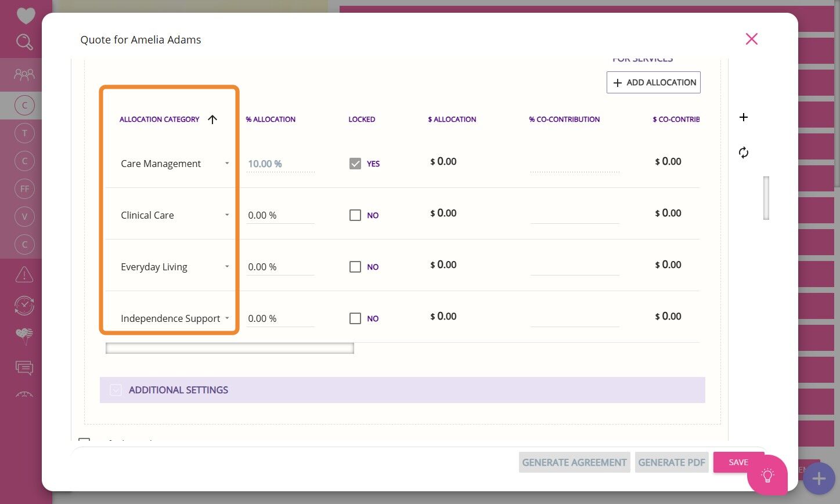
Task: Click the Add Allocation button
Action: [x=654, y=82]
